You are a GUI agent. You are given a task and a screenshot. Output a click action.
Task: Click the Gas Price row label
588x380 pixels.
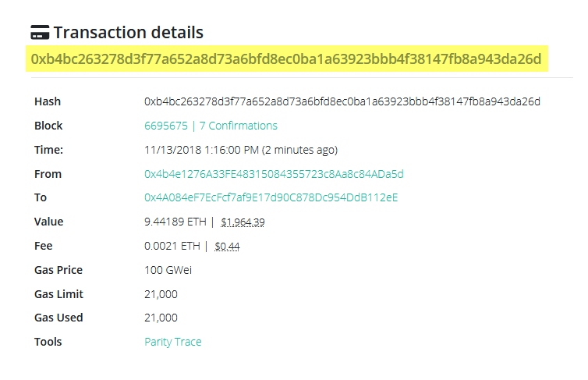(58, 270)
